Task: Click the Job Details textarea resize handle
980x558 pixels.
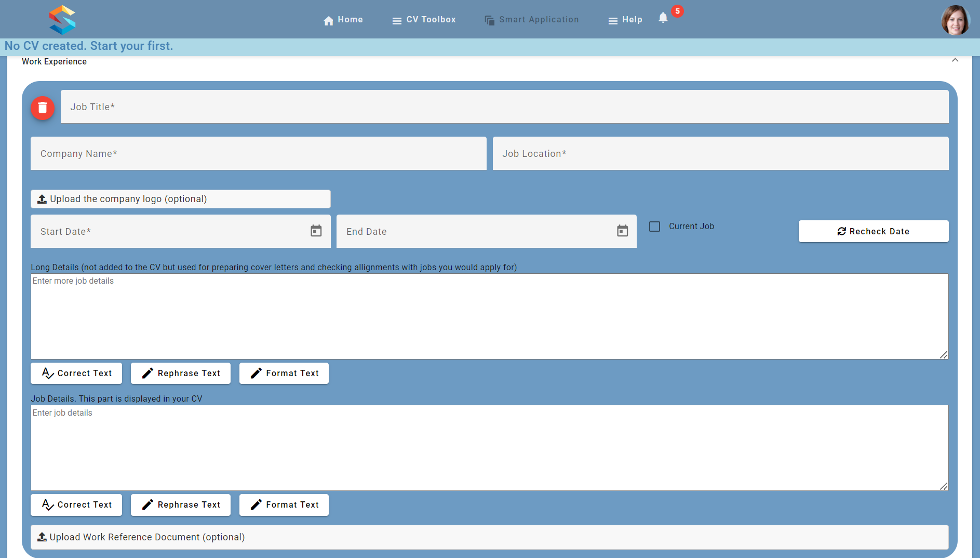Action: [x=944, y=486]
